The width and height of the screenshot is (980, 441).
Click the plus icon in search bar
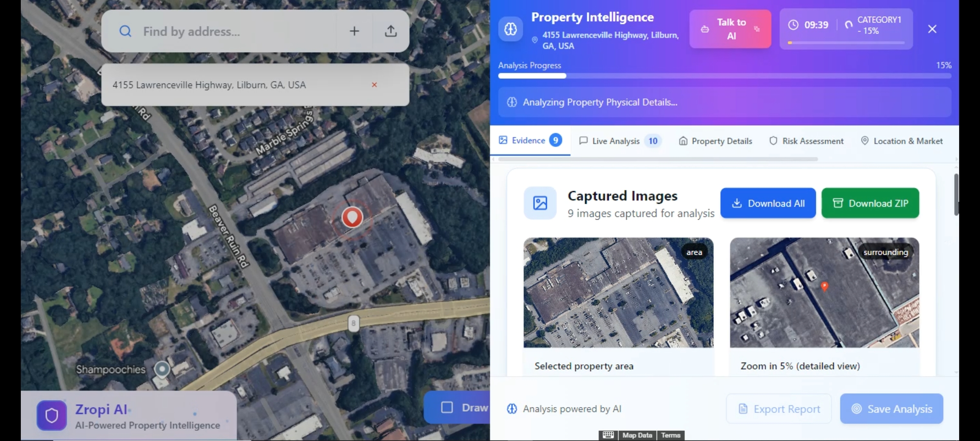tap(354, 31)
